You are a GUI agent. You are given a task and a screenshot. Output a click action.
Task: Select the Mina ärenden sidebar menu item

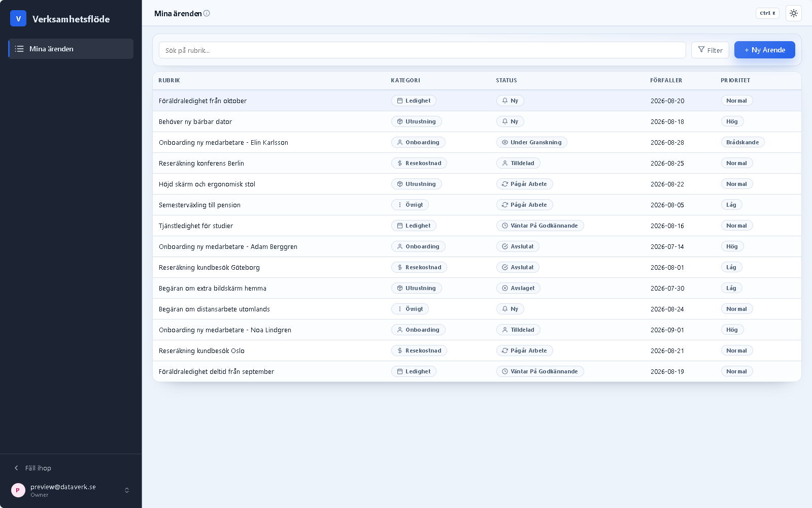(71, 49)
